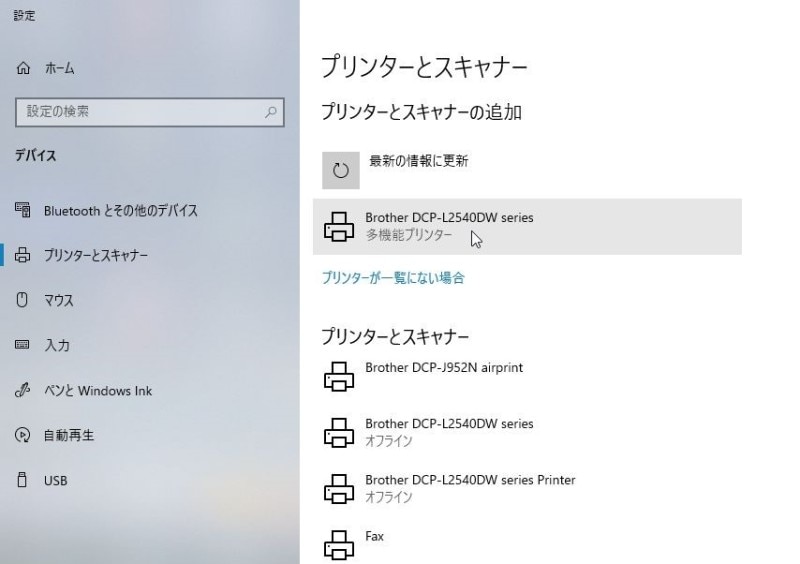The width and height of the screenshot is (800, 564).
Task: Click the mouse icon in the sidebar
Action: click(x=22, y=300)
